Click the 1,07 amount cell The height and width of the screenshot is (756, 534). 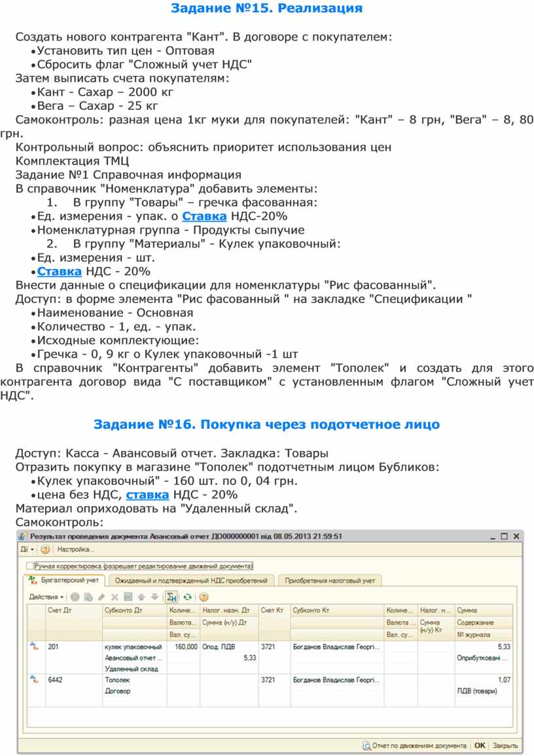click(x=484, y=680)
